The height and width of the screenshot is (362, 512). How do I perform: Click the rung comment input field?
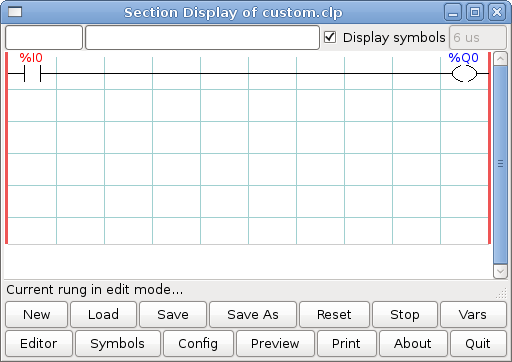202,37
